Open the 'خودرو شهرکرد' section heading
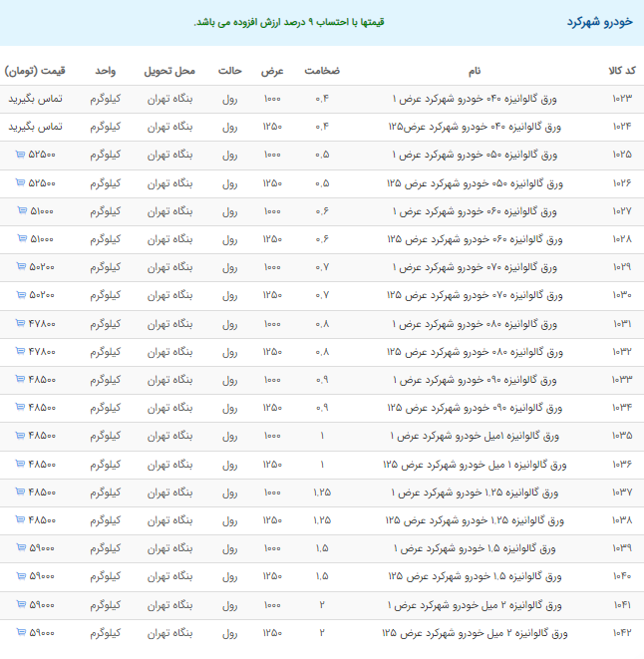The image size is (644, 659). click(598, 22)
